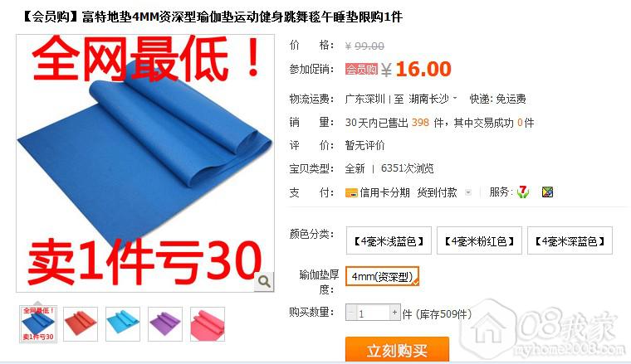Screen dimensions: 631x364
Task: Select the 【4毫米深蓝色】 color option
Action: point(570,241)
